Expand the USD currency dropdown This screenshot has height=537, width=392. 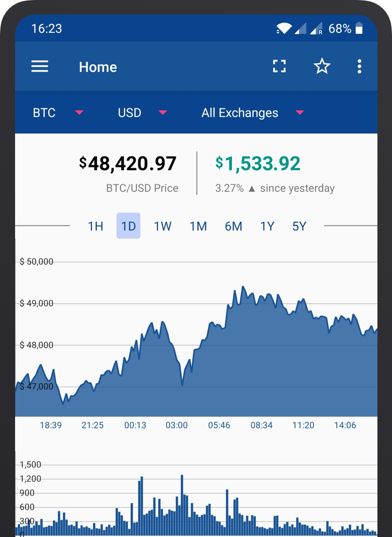[142, 113]
